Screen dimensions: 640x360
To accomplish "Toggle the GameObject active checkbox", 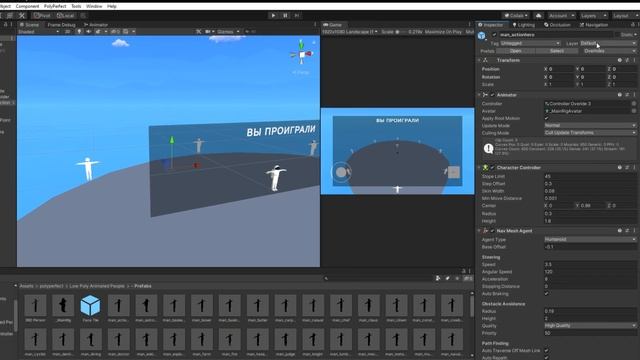I will 494,35.
